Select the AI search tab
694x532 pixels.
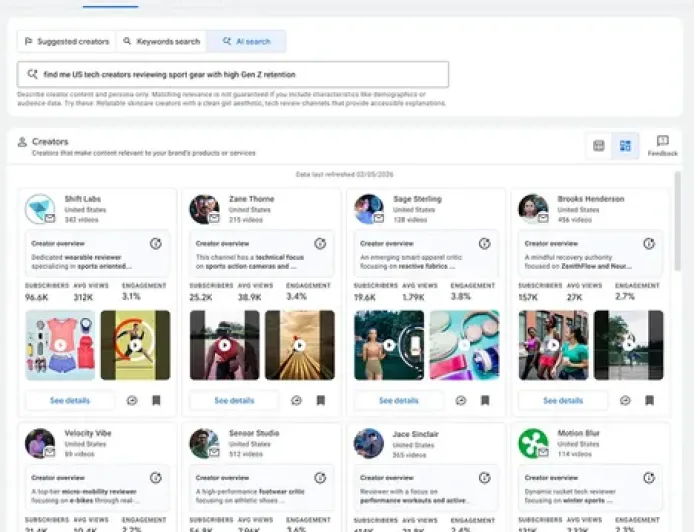(x=247, y=42)
